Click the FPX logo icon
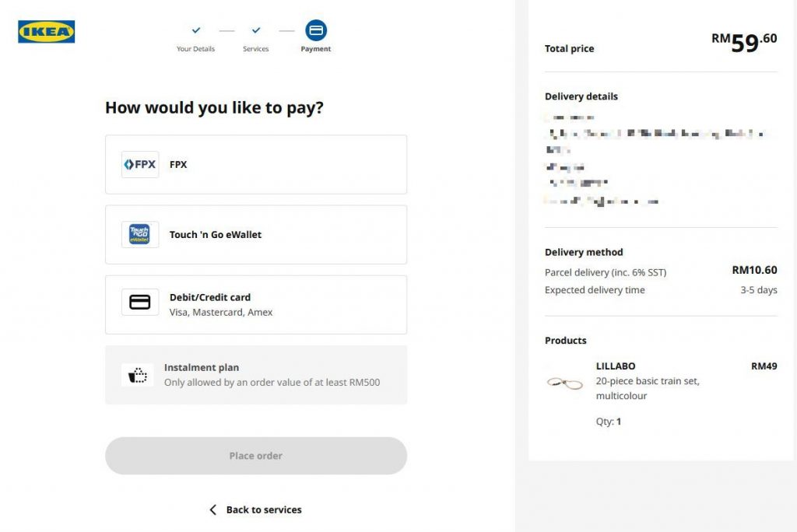Image resolution: width=797 pixels, height=532 pixels. coord(140,164)
